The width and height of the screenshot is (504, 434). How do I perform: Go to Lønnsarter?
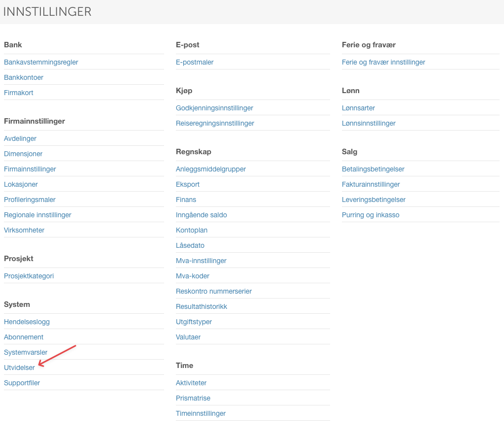pos(358,108)
